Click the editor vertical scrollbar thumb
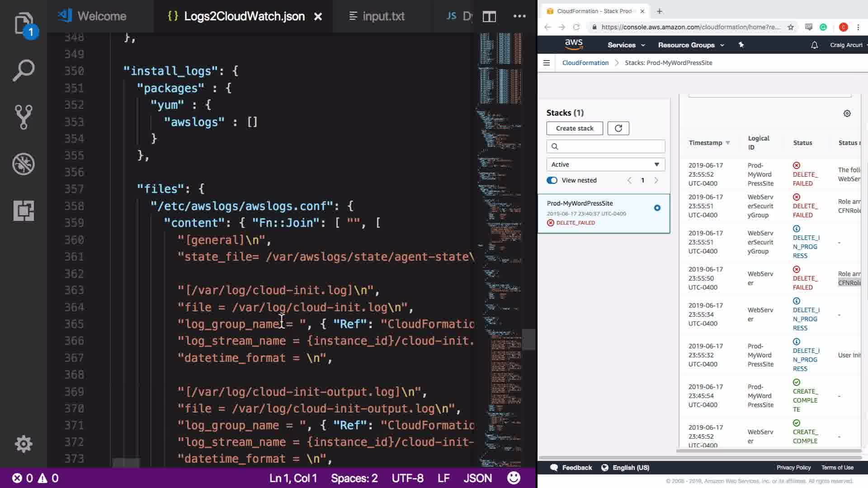The width and height of the screenshot is (868, 488). click(528, 339)
